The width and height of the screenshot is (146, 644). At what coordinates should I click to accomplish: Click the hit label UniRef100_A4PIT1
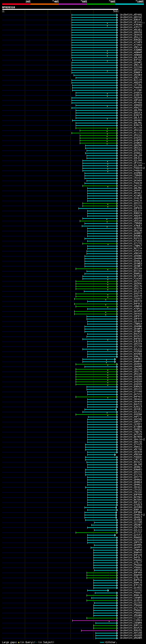click(131, 417)
